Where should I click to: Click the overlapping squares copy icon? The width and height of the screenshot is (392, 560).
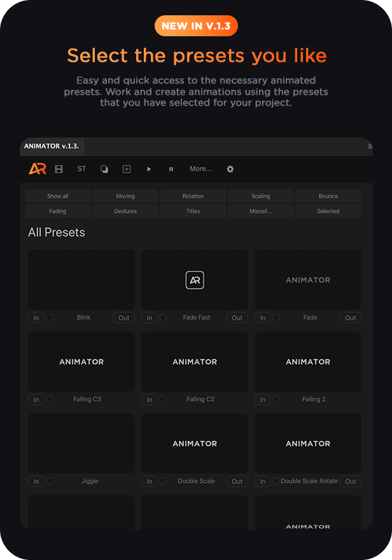click(104, 169)
